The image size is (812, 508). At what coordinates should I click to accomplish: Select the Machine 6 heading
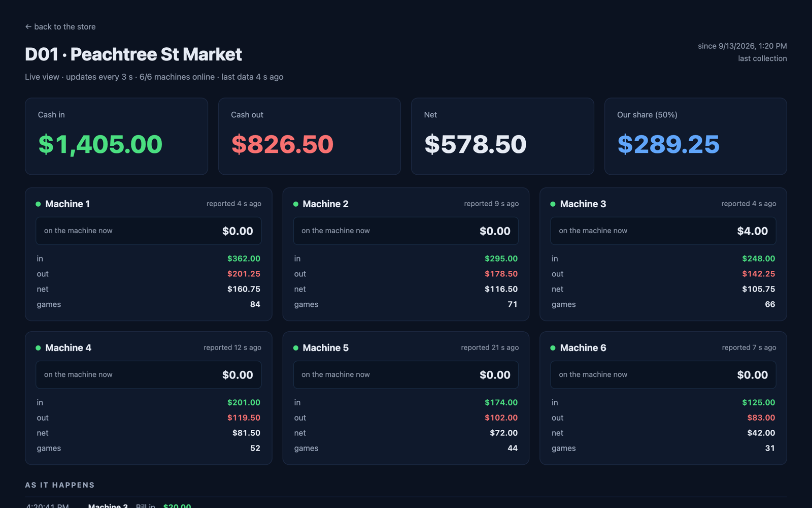(583, 348)
